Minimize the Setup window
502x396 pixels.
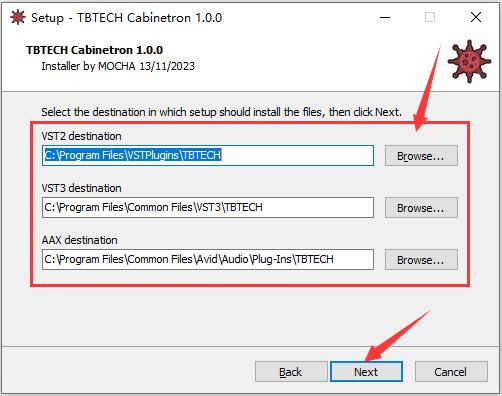[x=385, y=17]
